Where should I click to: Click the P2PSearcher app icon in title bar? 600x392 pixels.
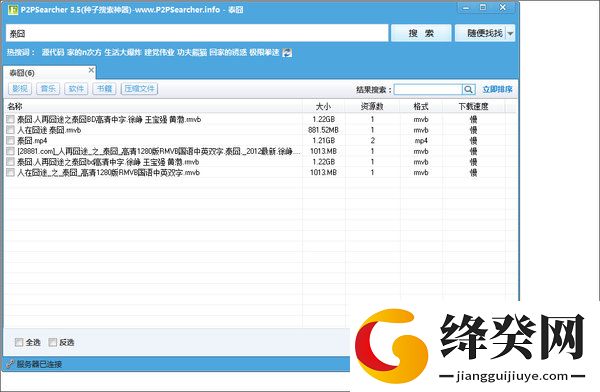pos(13,10)
